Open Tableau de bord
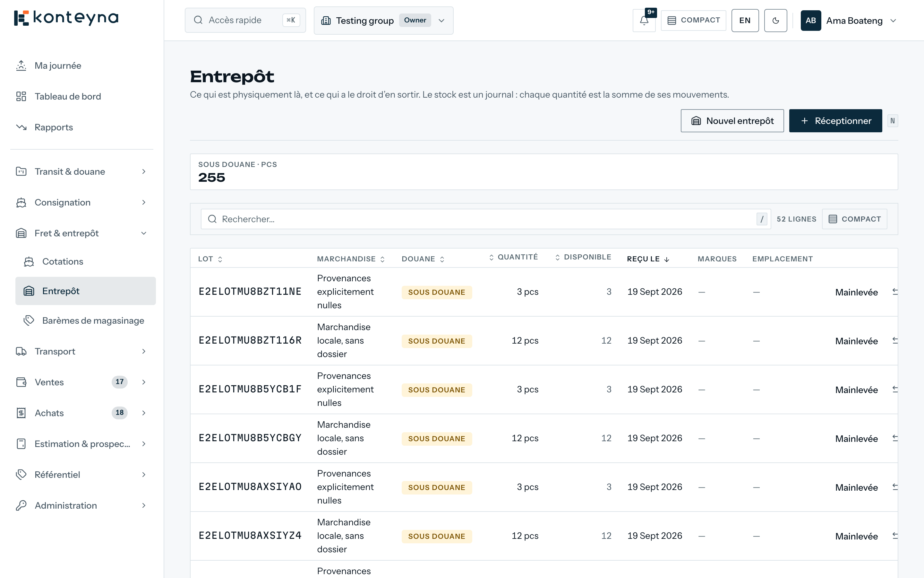This screenshot has width=924, height=578. [82, 96]
